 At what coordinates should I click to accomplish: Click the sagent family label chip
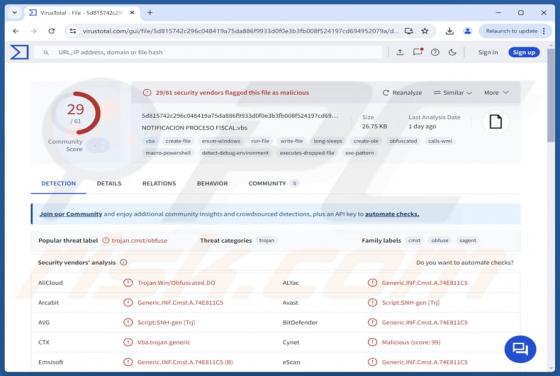tap(468, 241)
